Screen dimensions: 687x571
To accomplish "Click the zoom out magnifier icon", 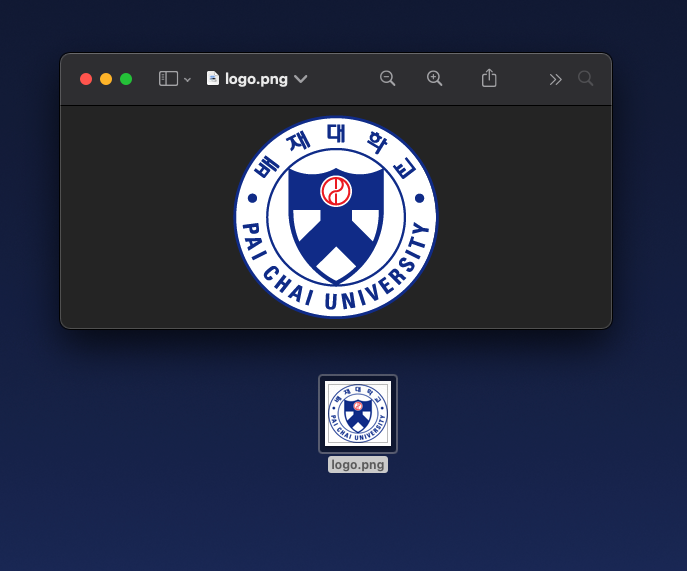I will coord(387,79).
